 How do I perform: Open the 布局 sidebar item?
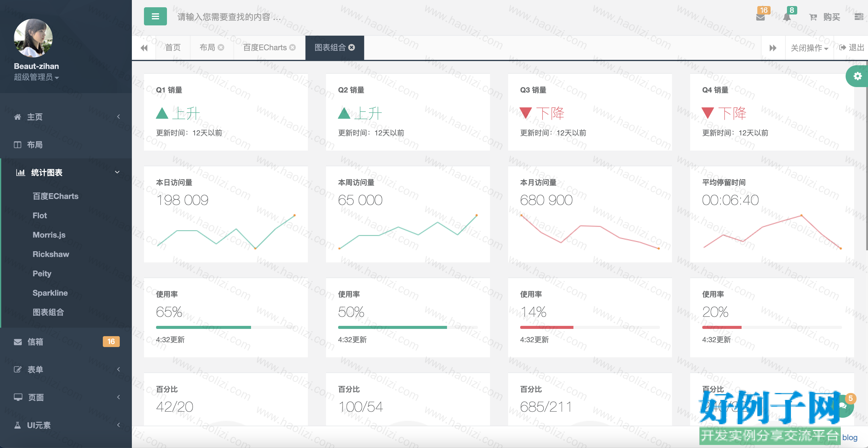(x=66, y=145)
